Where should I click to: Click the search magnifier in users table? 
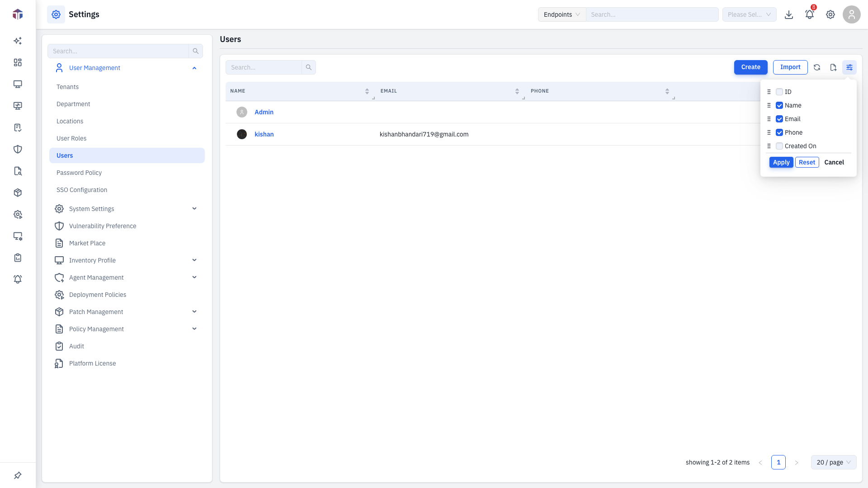point(309,67)
